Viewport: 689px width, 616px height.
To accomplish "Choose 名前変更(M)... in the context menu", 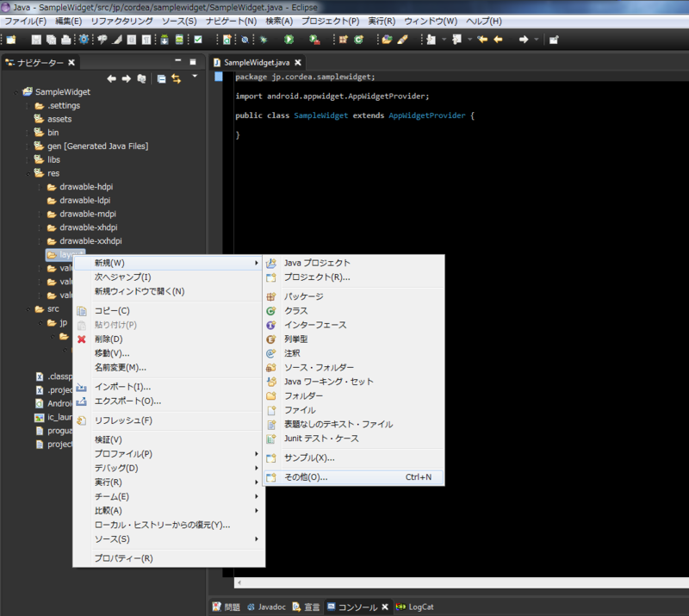I will (169, 368).
